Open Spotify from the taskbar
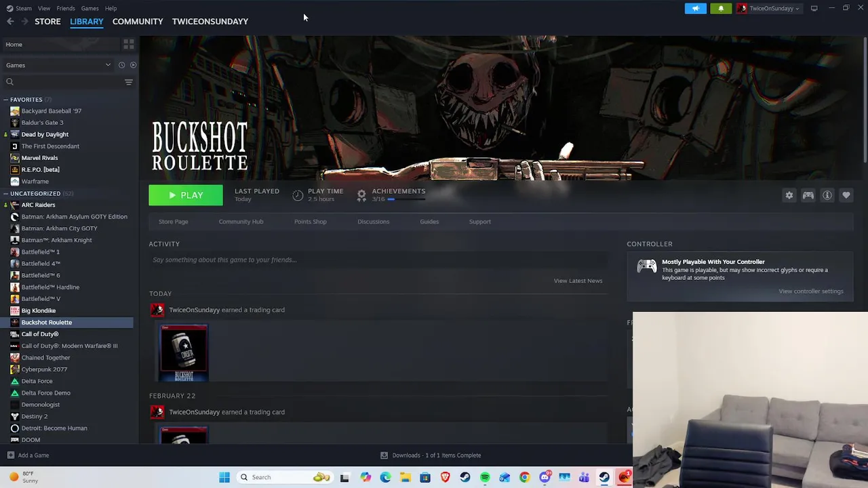 point(485,477)
